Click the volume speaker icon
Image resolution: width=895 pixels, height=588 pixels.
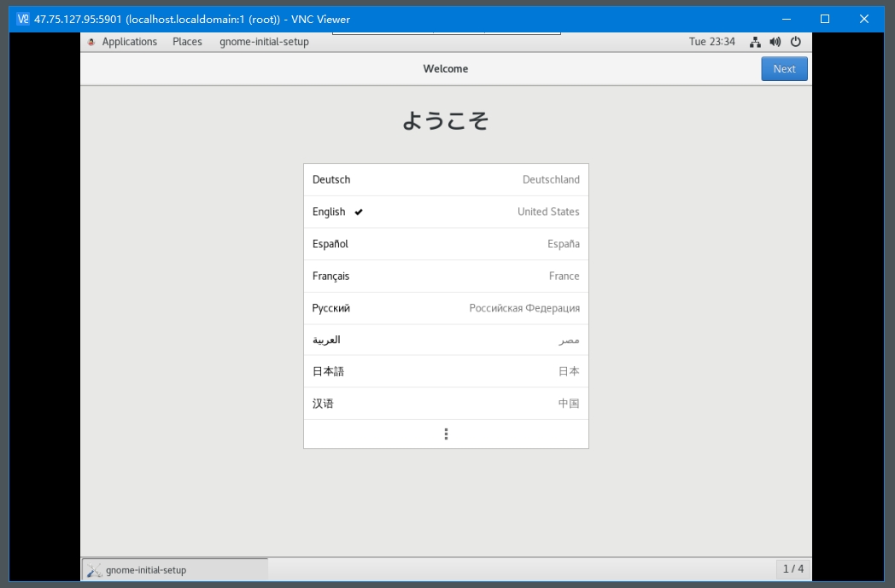(775, 42)
